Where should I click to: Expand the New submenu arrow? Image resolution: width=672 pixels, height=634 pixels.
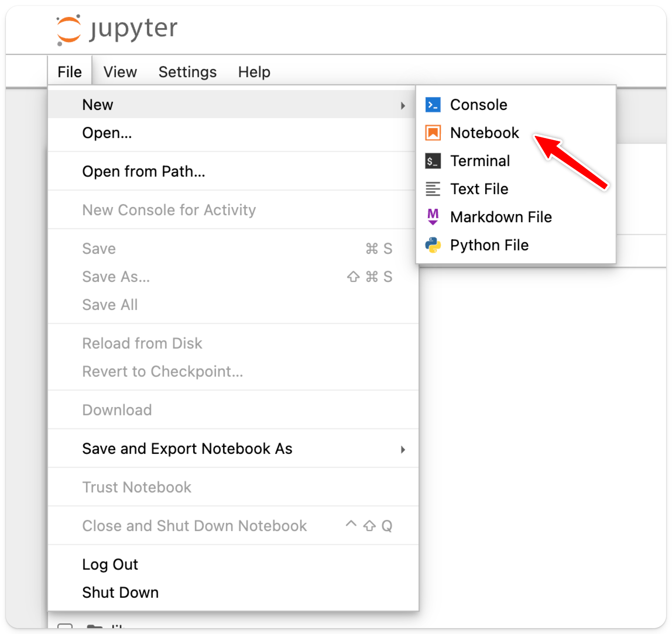(403, 106)
